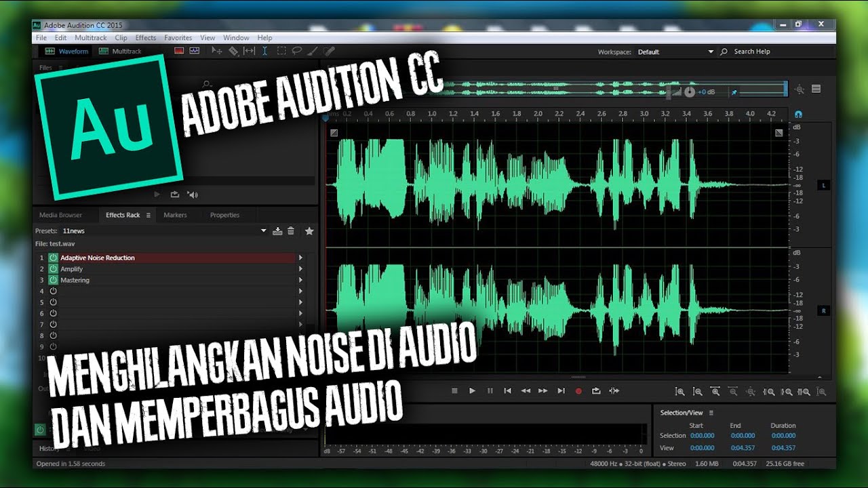Open the Multitrack menu

click(x=91, y=38)
